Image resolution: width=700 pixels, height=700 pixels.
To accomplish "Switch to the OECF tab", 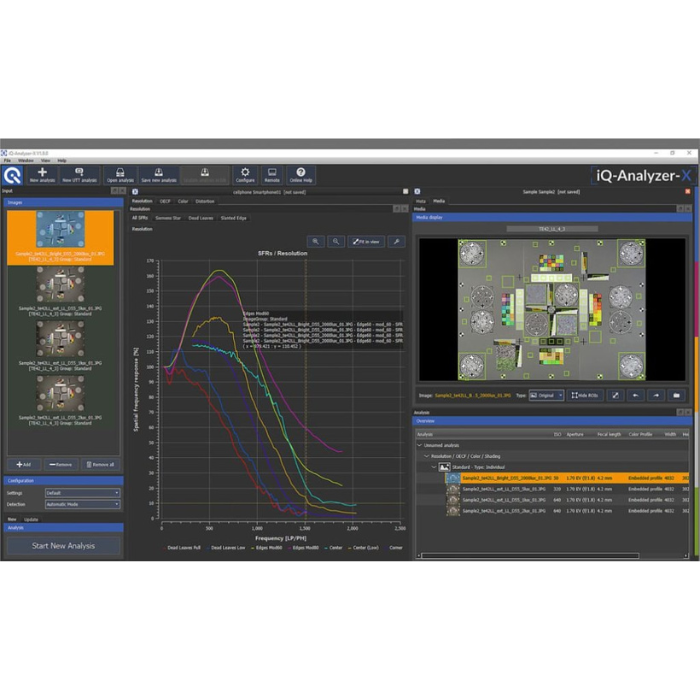I will [x=165, y=201].
